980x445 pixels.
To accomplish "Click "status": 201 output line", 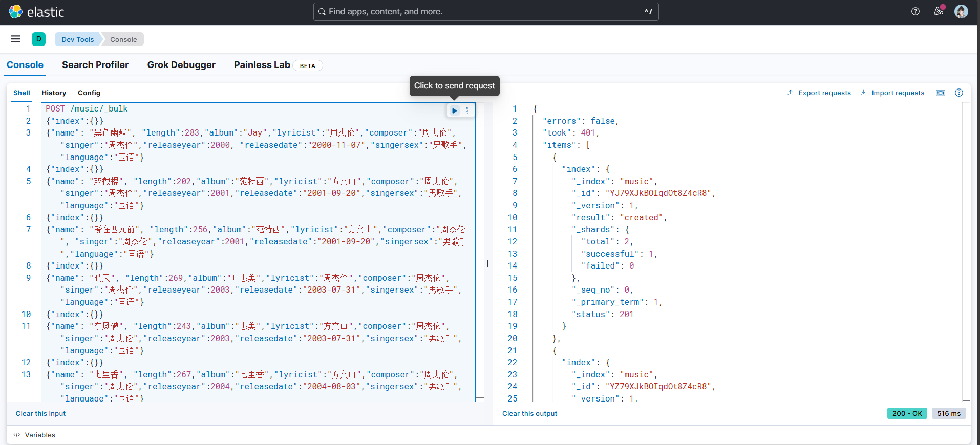I will (x=603, y=314).
